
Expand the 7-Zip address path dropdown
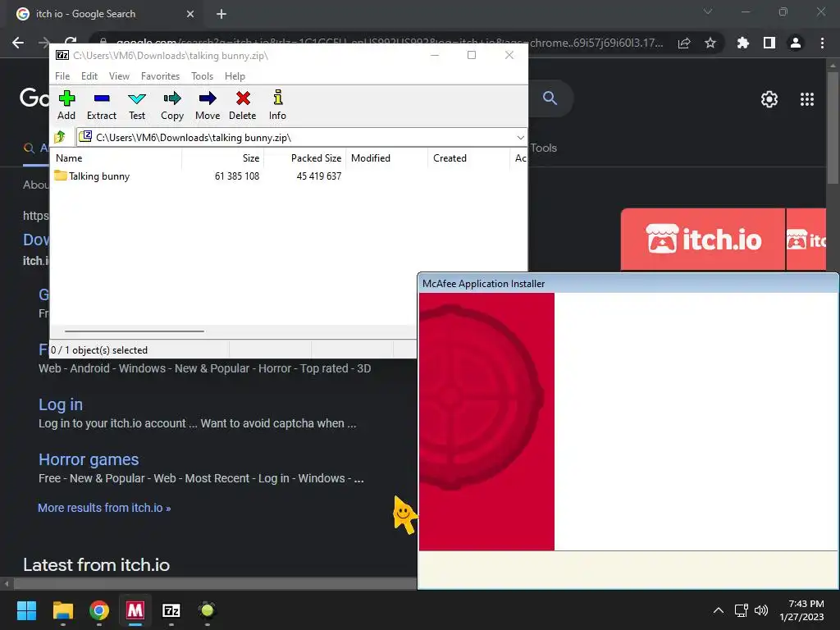pyautogui.click(x=520, y=138)
